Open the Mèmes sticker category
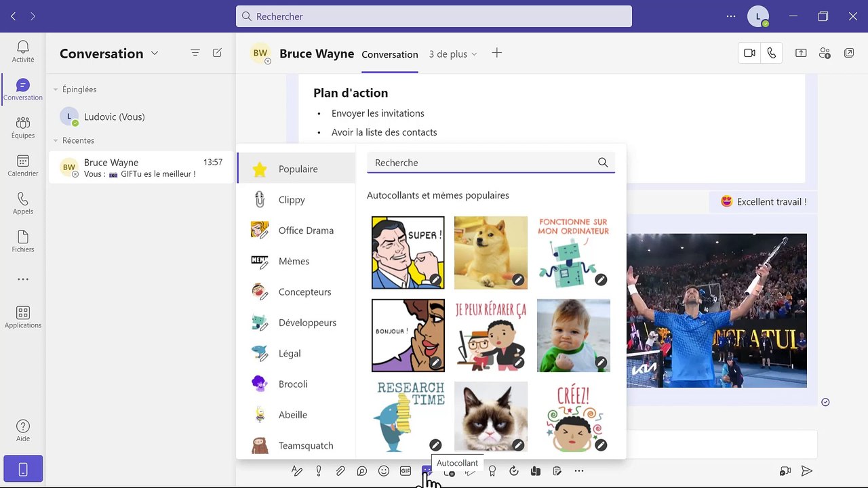The image size is (868, 488). (x=296, y=261)
